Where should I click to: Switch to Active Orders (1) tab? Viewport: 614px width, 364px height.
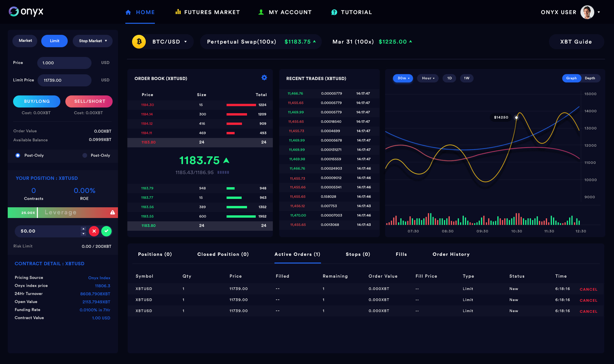[297, 254]
